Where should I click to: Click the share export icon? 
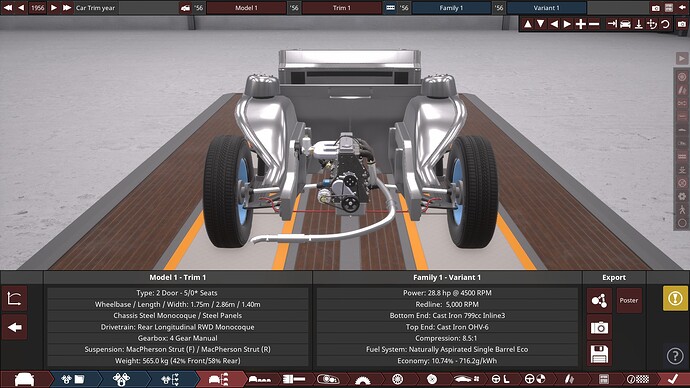(599, 300)
